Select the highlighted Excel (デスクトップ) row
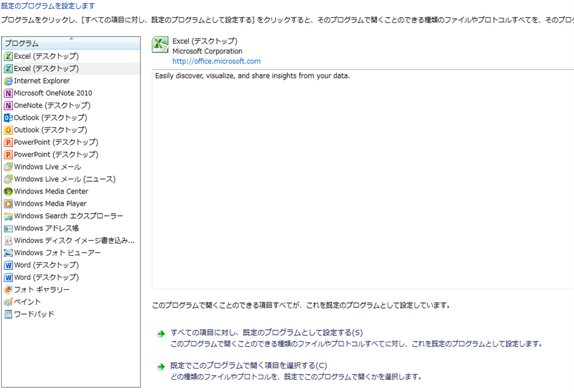This screenshot has height=392, width=574. 71,68
